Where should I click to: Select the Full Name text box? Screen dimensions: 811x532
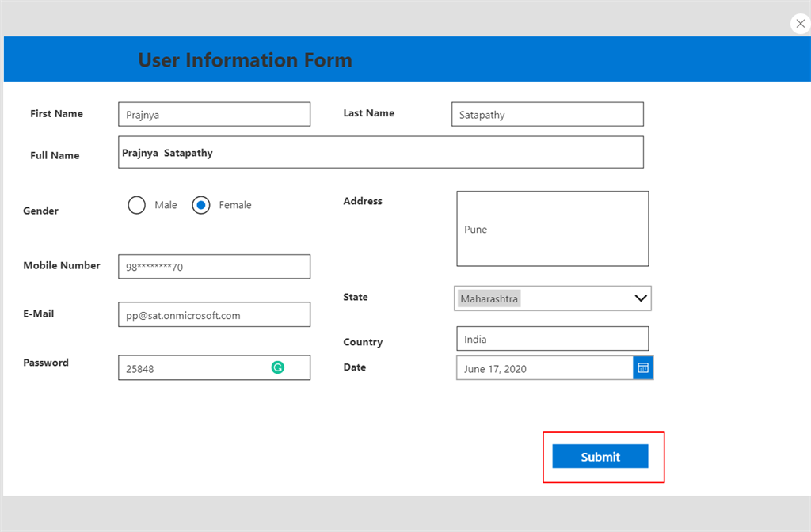(380, 152)
